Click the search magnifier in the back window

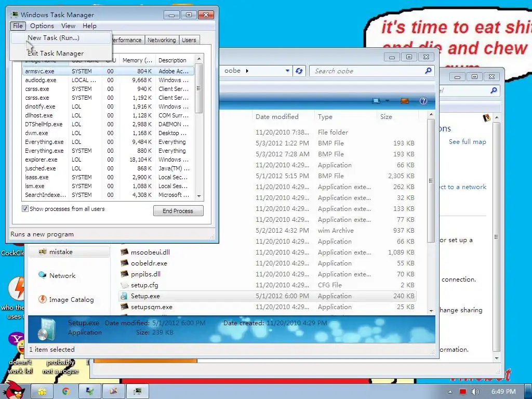[x=494, y=90]
